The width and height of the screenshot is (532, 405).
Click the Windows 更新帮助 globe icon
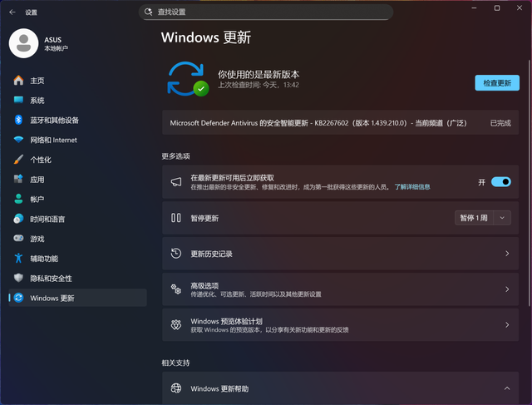pos(176,388)
